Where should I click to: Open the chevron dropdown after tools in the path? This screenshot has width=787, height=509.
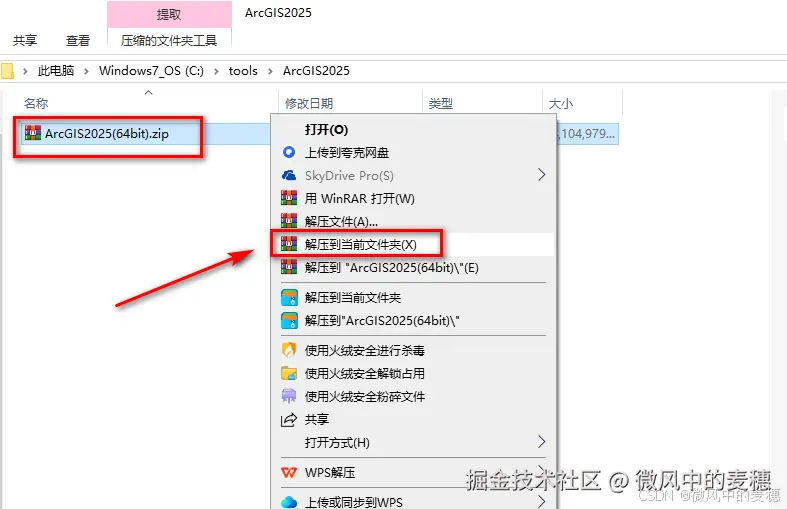[x=271, y=71]
